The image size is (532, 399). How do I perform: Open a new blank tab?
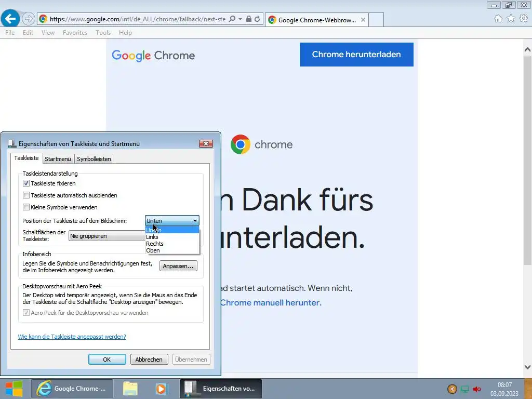(x=376, y=20)
